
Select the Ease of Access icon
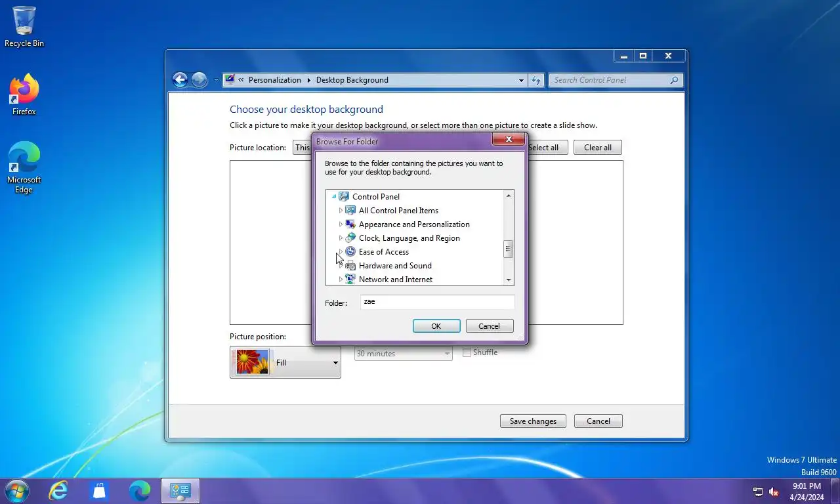[x=350, y=251]
